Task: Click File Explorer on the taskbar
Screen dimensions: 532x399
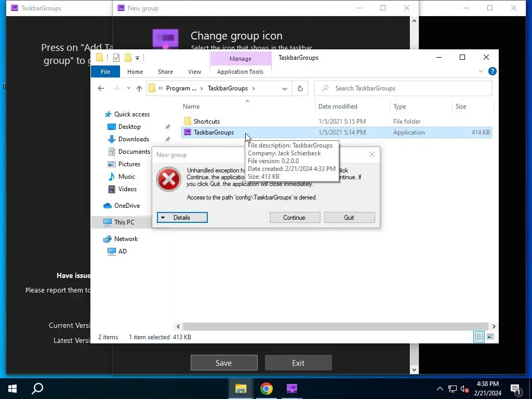Action: point(241,389)
